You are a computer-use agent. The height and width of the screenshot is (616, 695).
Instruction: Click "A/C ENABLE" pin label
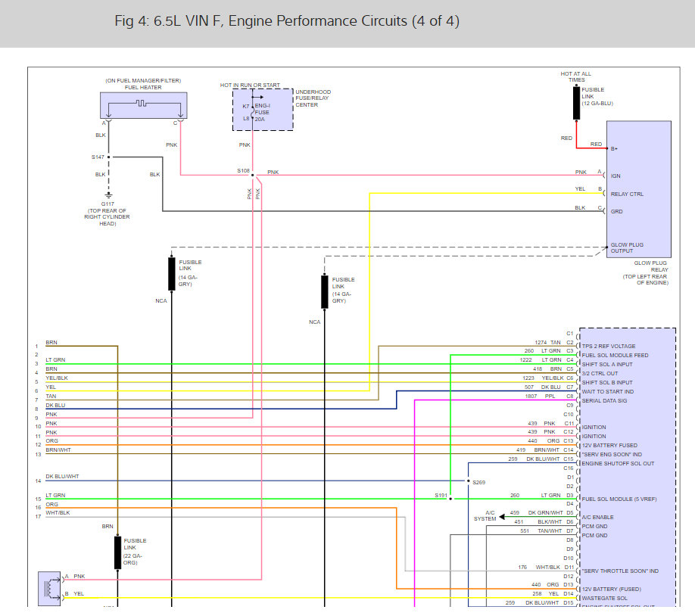point(597,517)
